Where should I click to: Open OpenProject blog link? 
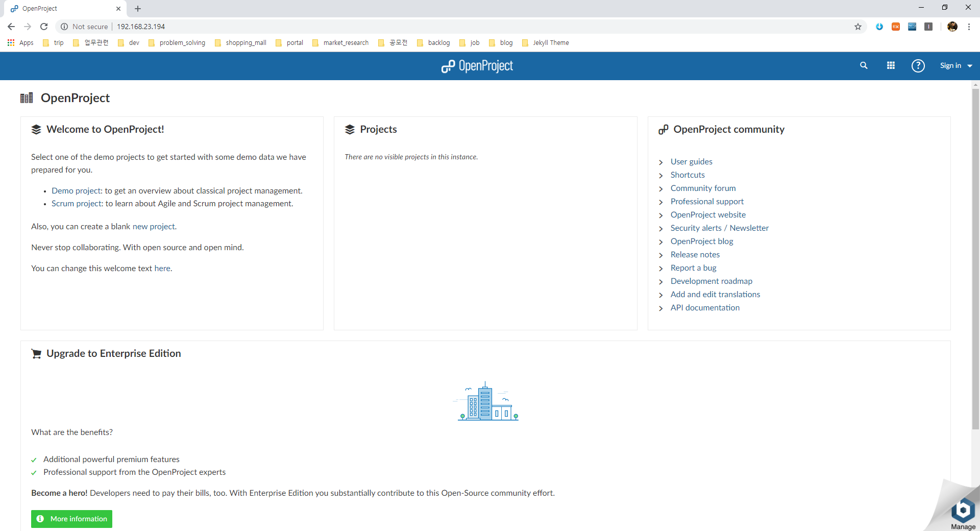click(x=702, y=241)
